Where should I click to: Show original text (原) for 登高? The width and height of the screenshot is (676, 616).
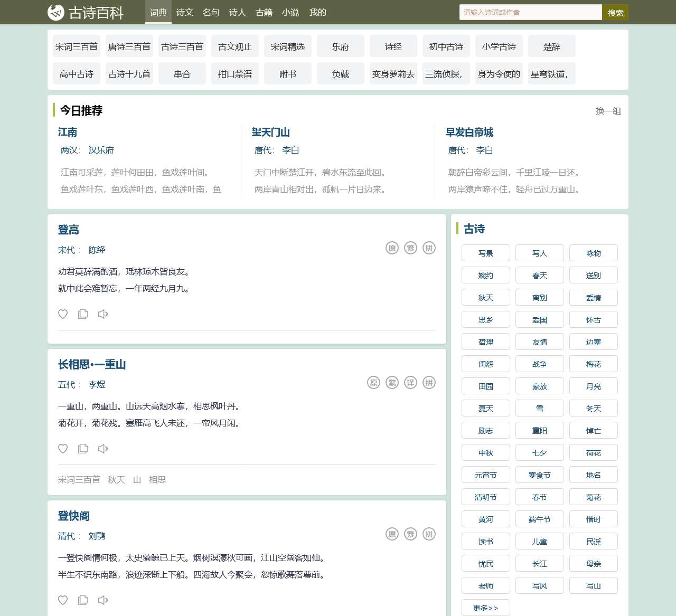point(392,248)
